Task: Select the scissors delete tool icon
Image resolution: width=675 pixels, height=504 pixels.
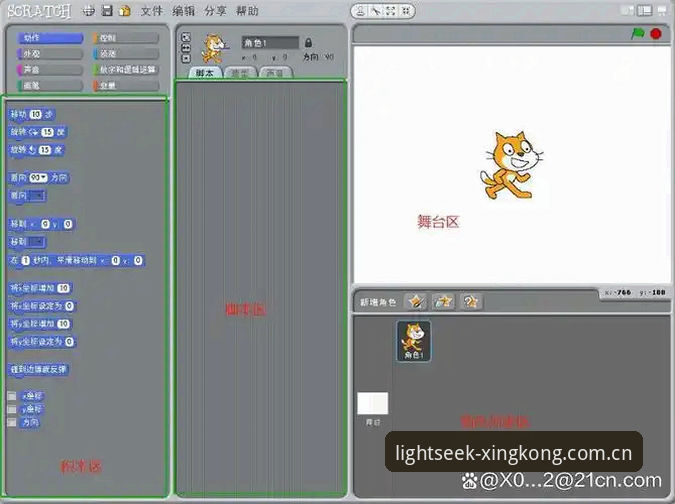Action: (376, 11)
